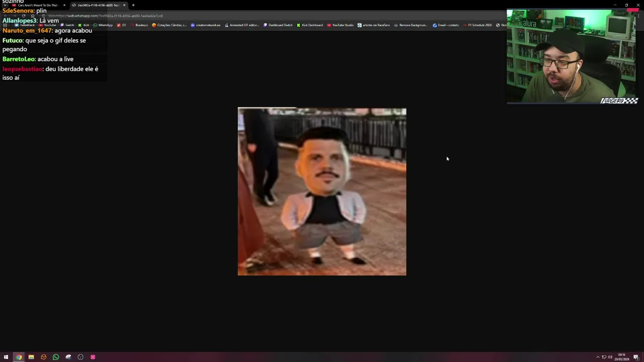Open the tab search dropdown arrow
The height and width of the screenshot is (362, 644).
point(5,5)
